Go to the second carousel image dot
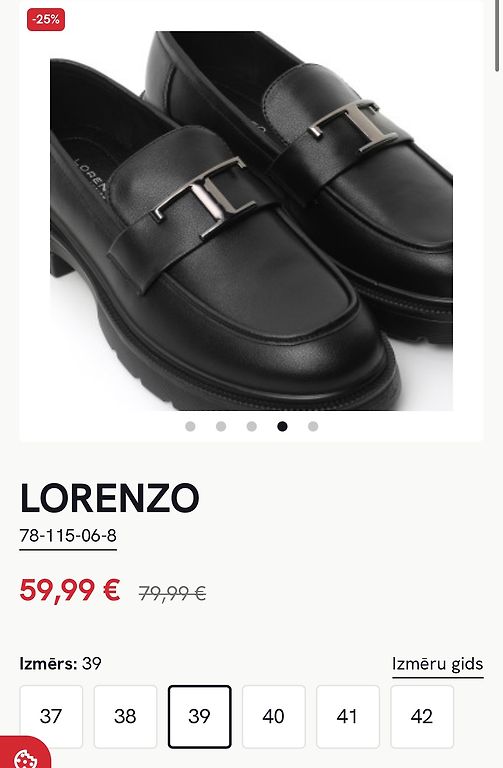Viewport: 503px width, 768px height. click(x=221, y=427)
